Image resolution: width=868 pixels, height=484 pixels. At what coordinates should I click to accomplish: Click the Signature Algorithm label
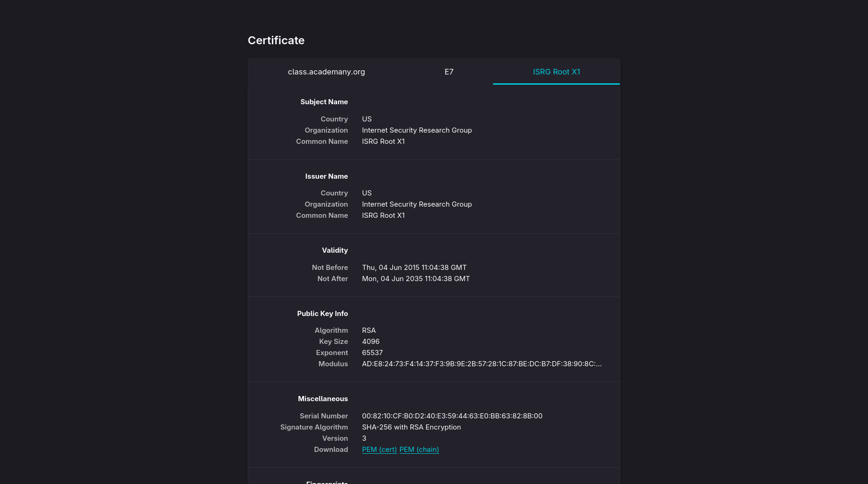pyautogui.click(x=314, y=427)
